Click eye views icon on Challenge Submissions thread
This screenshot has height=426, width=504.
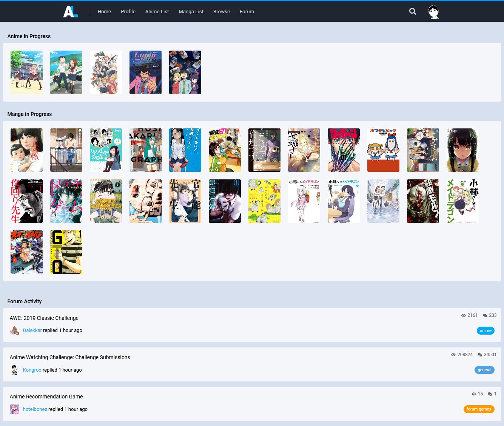pos(453,355)
